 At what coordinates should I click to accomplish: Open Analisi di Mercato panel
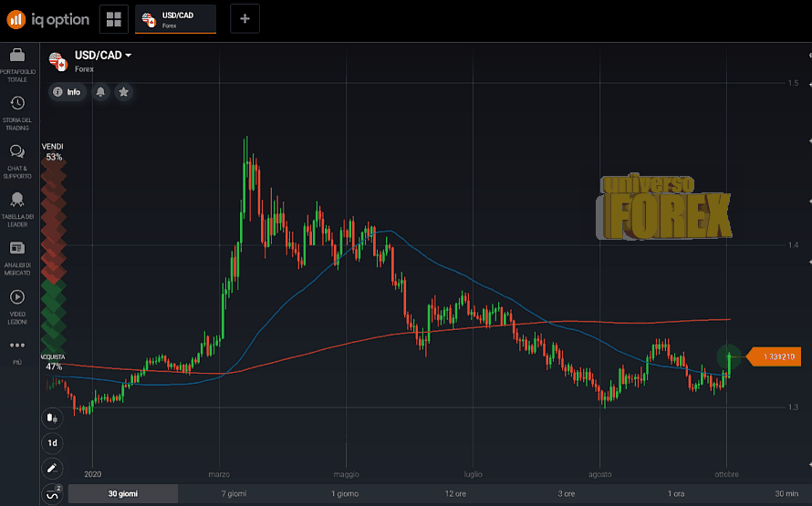[x=17, y=248]
